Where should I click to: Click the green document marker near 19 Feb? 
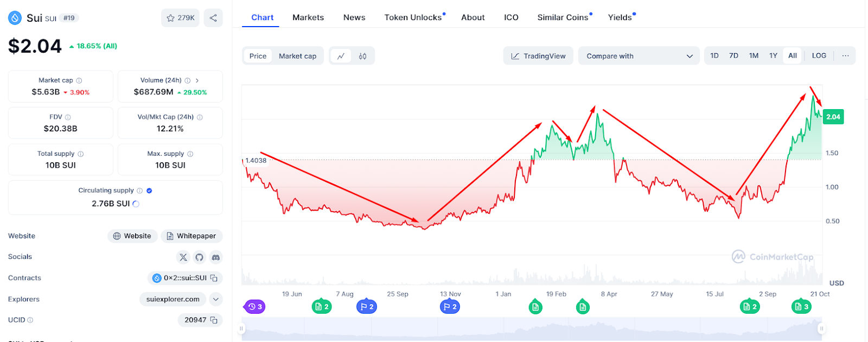(x=535, y=307)
